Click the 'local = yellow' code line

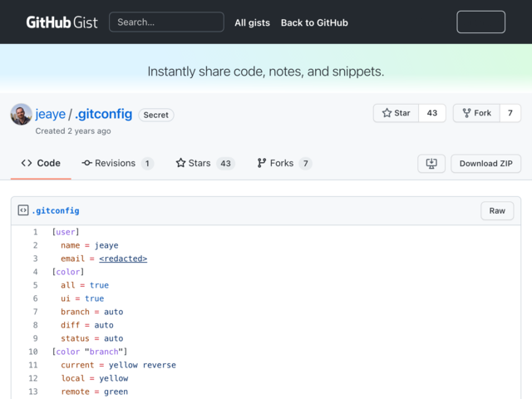tap(95, 378)
